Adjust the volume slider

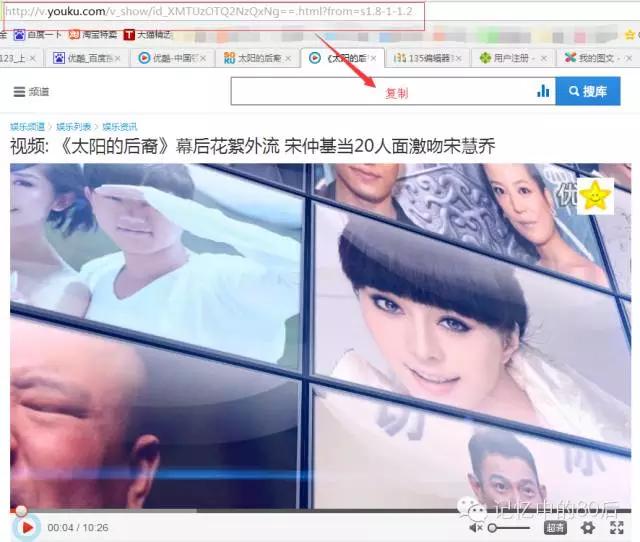pyautogui.click(x=509, y=528)
